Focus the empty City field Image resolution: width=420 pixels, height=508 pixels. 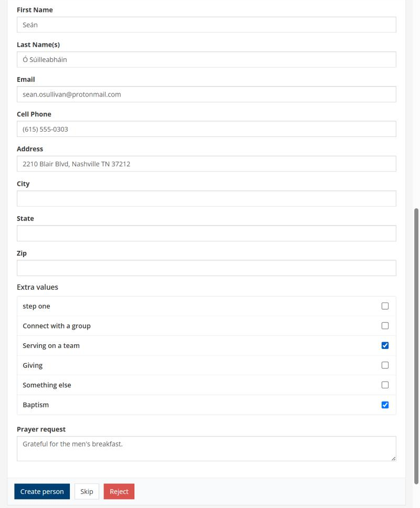pyautogui.click(x=206, y=198)
